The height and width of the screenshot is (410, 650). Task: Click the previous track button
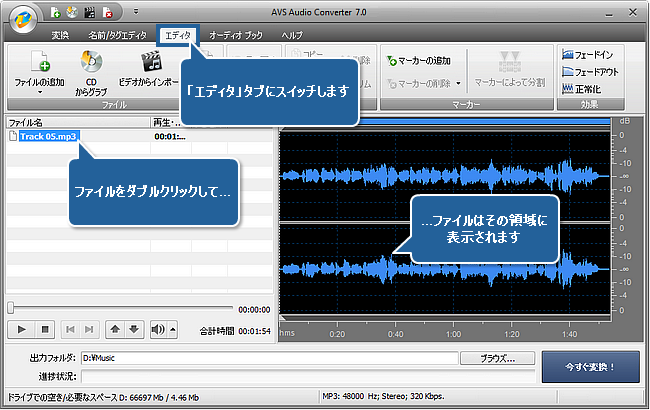(x=70, y=330)
